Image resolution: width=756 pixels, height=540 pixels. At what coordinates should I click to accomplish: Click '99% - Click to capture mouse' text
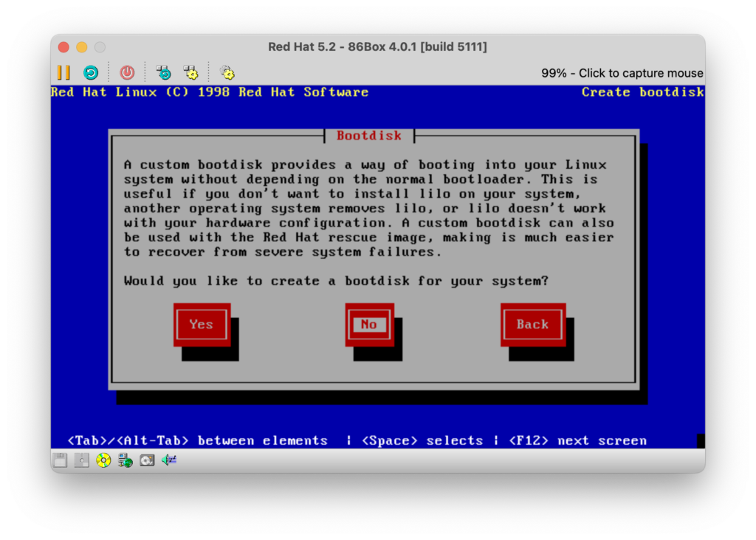coord(622,73)
